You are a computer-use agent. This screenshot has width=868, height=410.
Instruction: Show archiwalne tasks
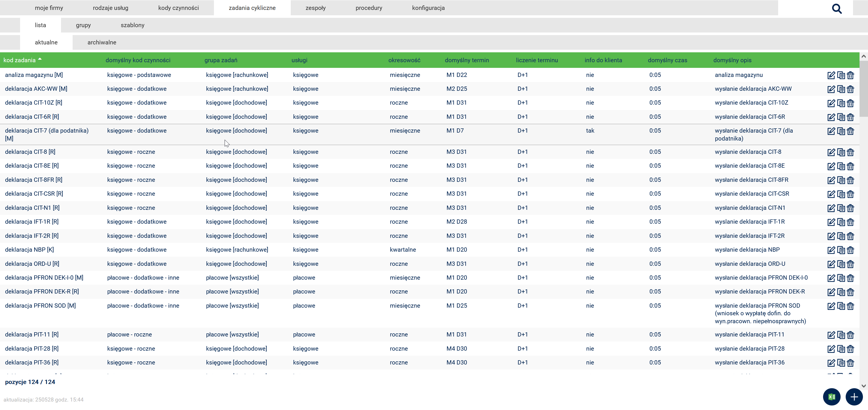pyautogui.click(x=102, y=42)
